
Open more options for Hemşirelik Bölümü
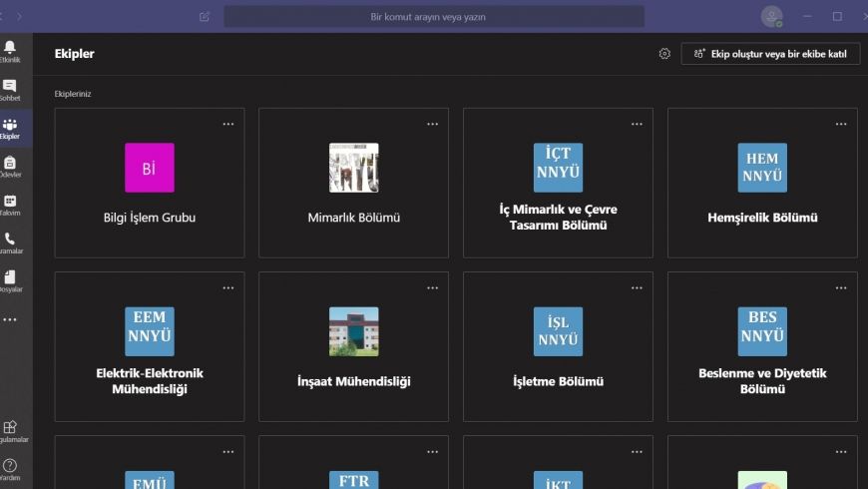click(x=841, y=124)
